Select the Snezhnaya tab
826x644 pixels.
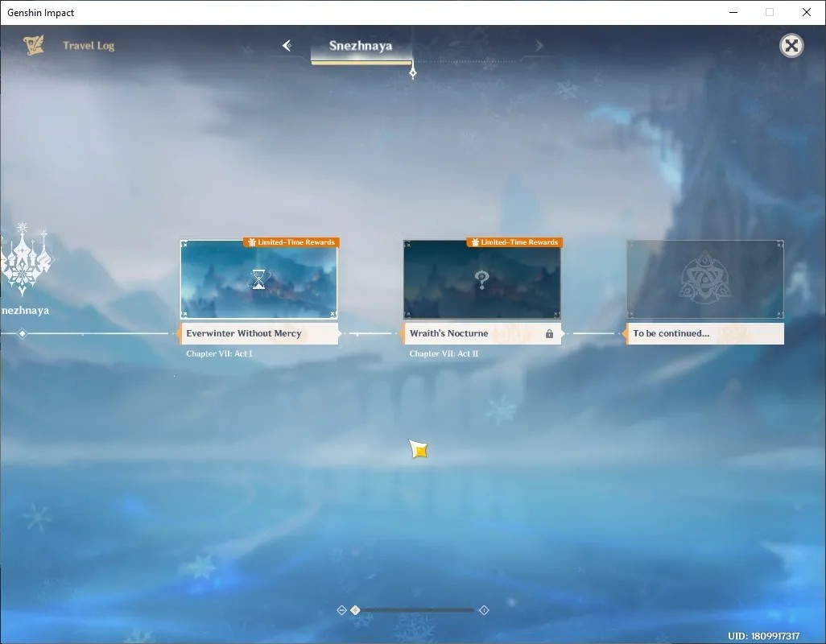361,47
